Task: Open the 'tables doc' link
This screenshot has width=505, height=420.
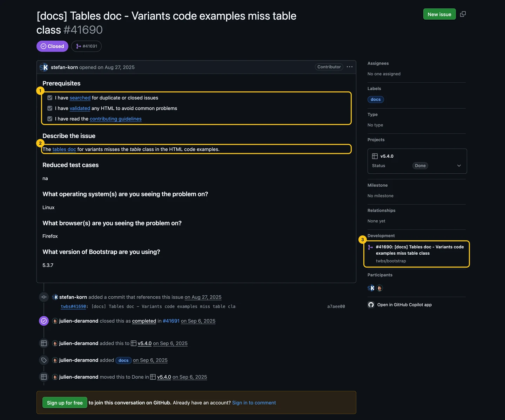Action: 64,149
